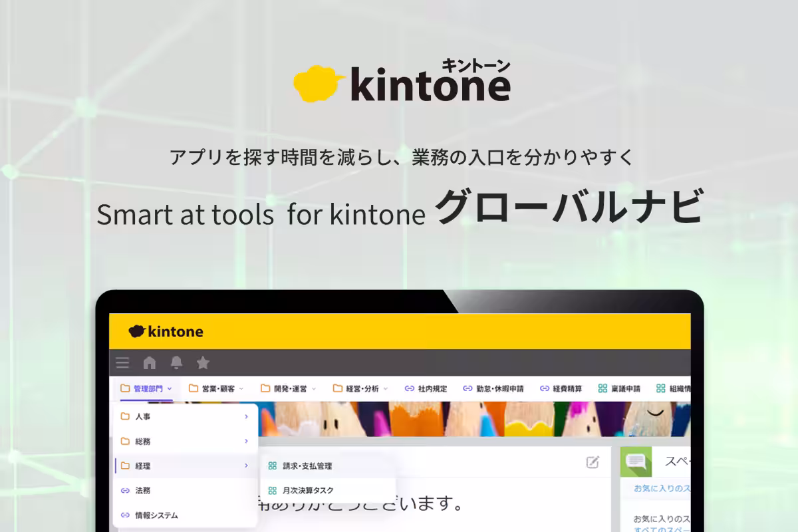The width and height of the screenshot is (798, 532).
Task: Select the 経理 folder in the dropdown
Action: tap(185, 465)
